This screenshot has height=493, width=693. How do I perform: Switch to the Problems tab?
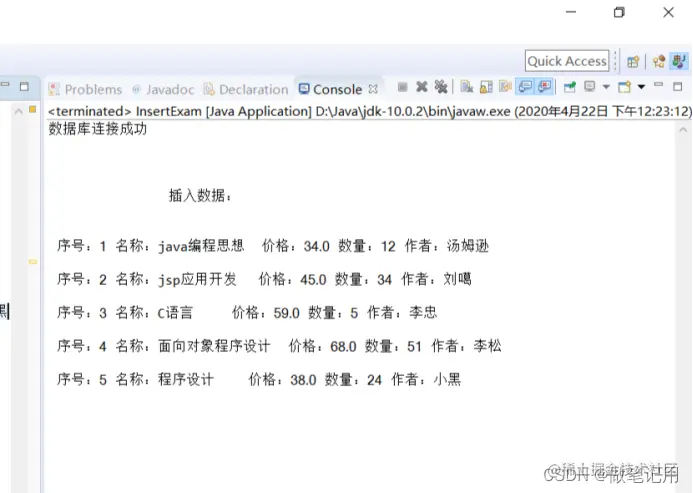pos(85,89)
